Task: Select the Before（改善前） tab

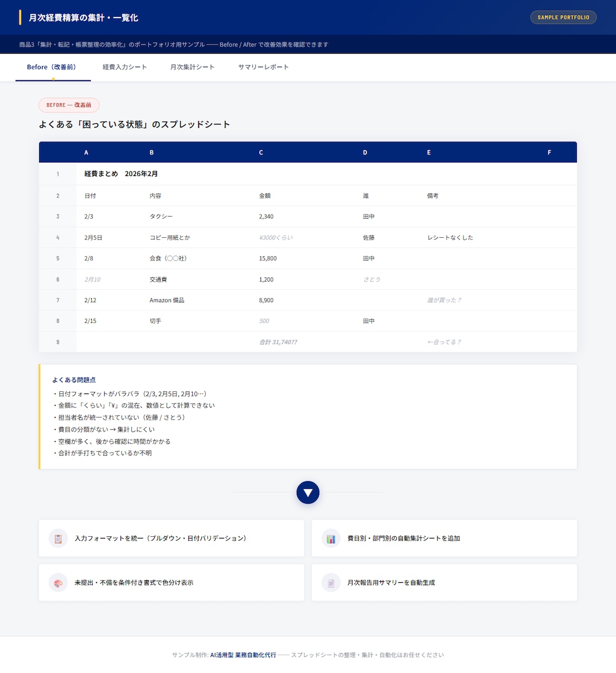Action: click(53, 67)
